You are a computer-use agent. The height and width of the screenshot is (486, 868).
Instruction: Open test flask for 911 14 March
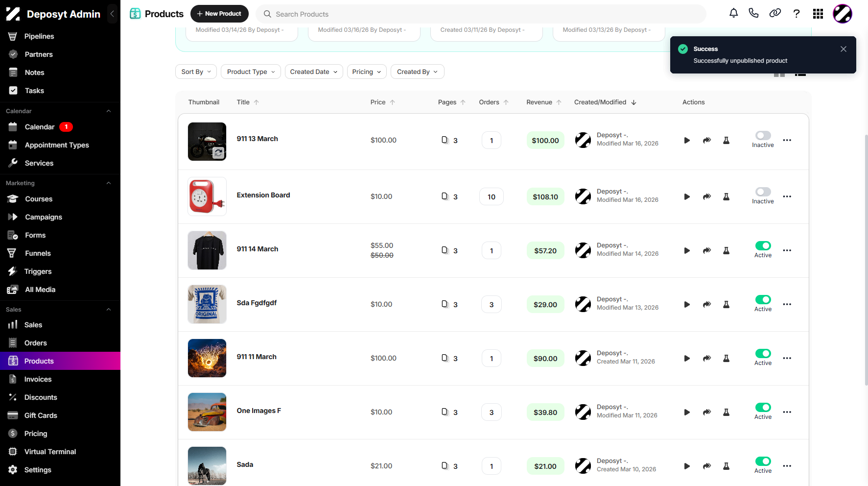(727, 250)
